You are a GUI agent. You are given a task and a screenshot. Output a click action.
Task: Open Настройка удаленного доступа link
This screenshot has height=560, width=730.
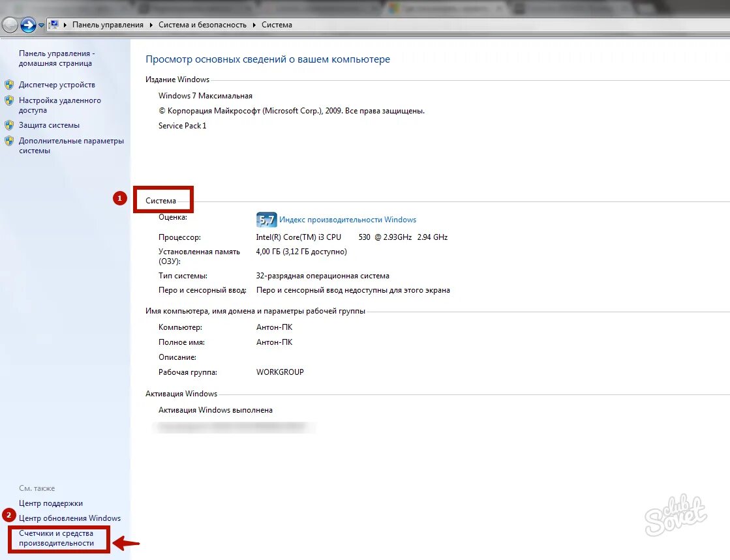[59, 105]
